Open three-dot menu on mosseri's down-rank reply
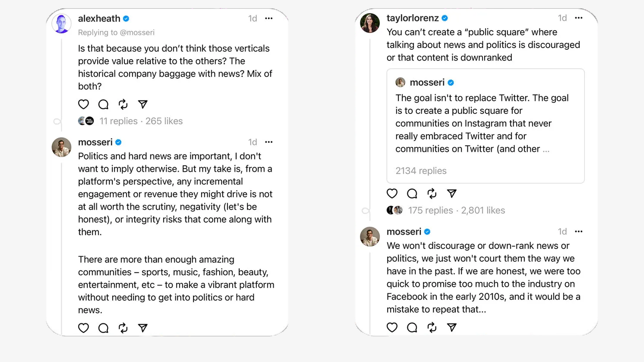The width and height of the screenshot is (644, 362). (x=579, y=232)
